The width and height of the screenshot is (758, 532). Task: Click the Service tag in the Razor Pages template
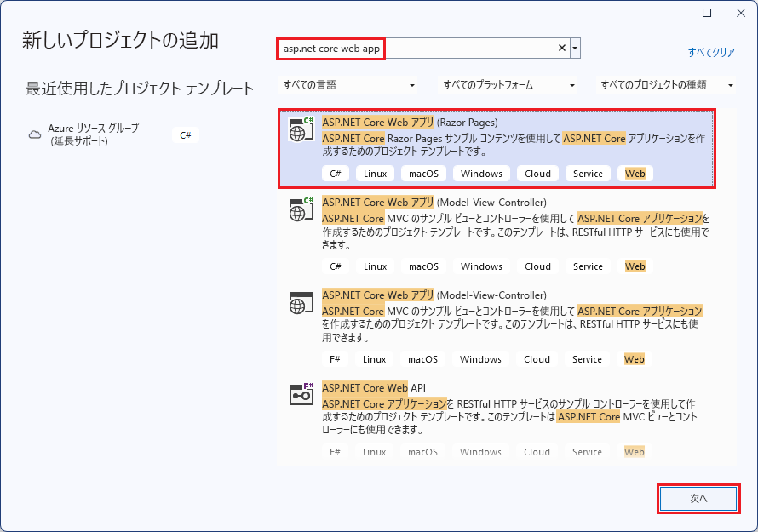coord(588,174)
